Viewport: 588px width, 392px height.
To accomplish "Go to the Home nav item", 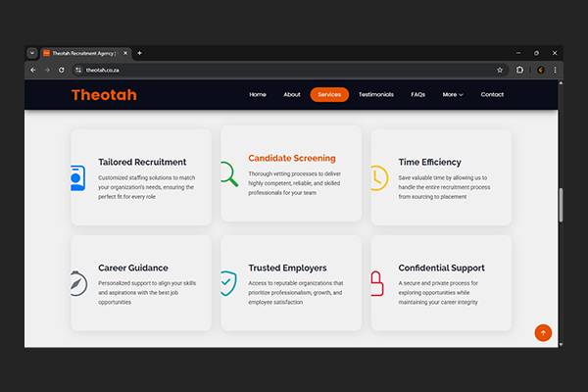I will point(258,94).
